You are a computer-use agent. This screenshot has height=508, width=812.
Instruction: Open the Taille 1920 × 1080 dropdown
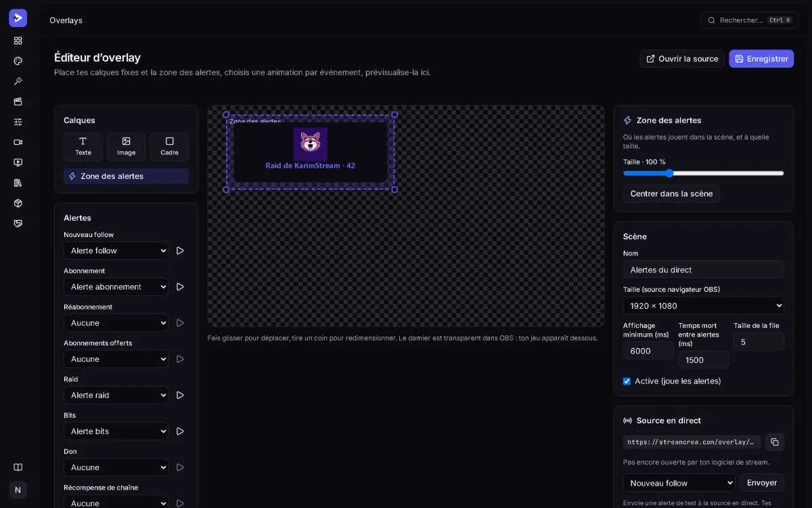click(704, 305)
